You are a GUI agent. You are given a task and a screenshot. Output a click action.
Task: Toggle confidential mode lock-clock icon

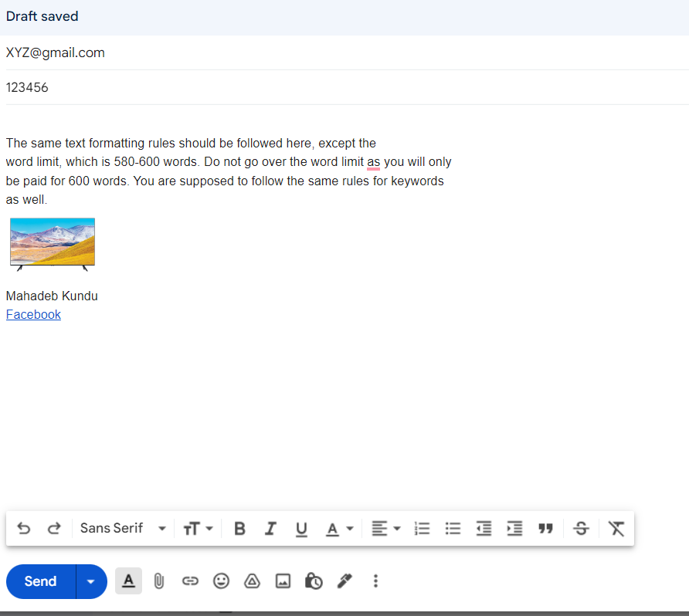point(314,580)
